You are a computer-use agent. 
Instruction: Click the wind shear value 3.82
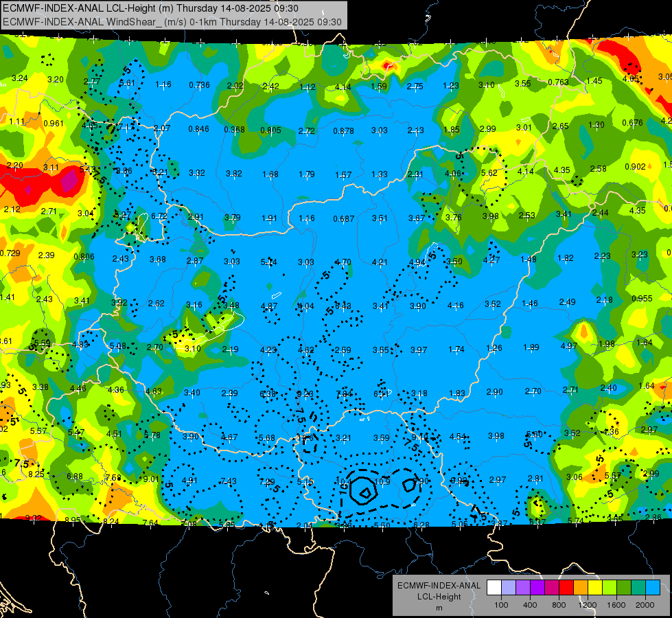(234, 174)
